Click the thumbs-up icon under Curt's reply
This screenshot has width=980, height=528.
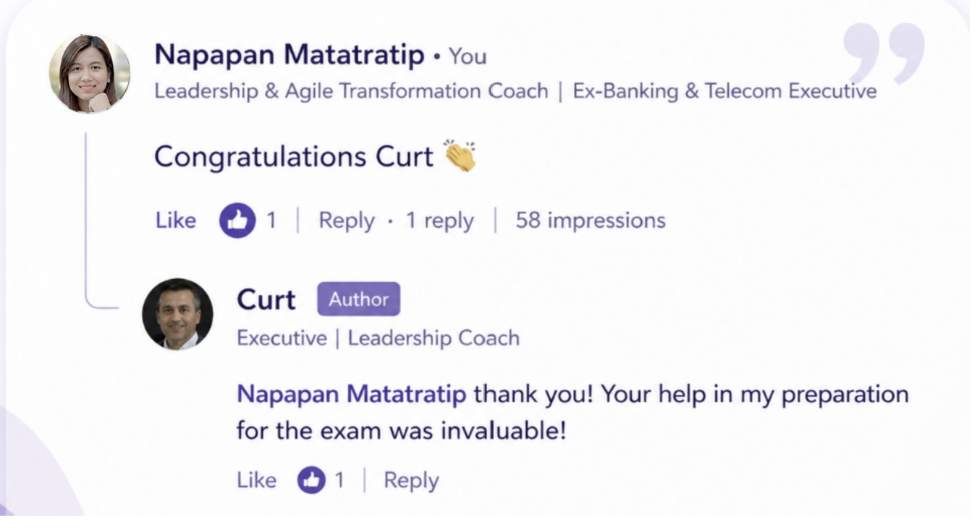311,480
